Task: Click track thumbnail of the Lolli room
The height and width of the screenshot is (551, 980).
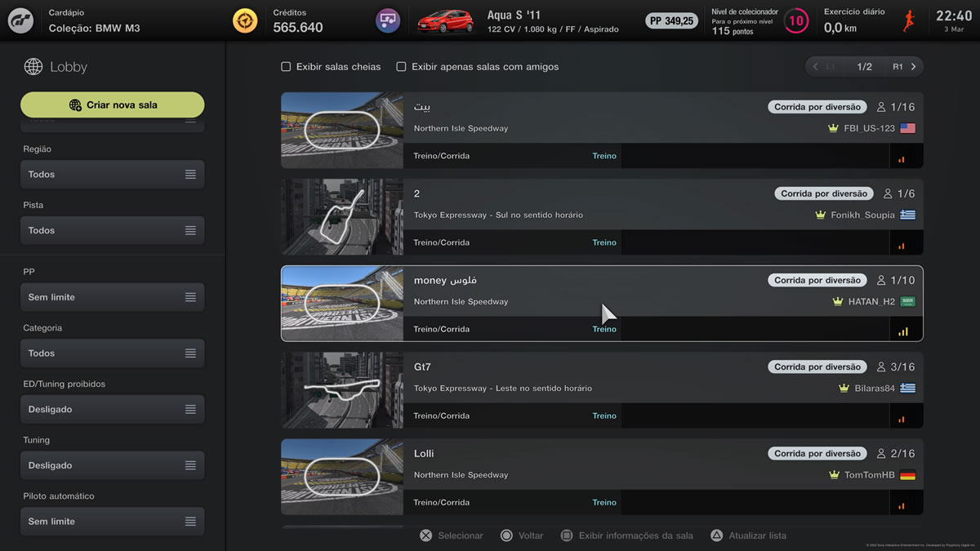Action: click(x=342, y=476)
